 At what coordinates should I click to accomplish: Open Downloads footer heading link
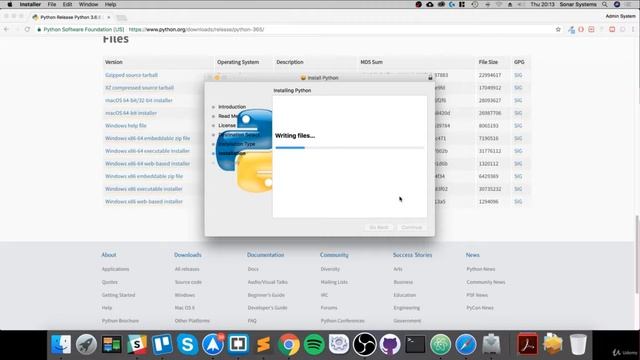click(188, 255)
